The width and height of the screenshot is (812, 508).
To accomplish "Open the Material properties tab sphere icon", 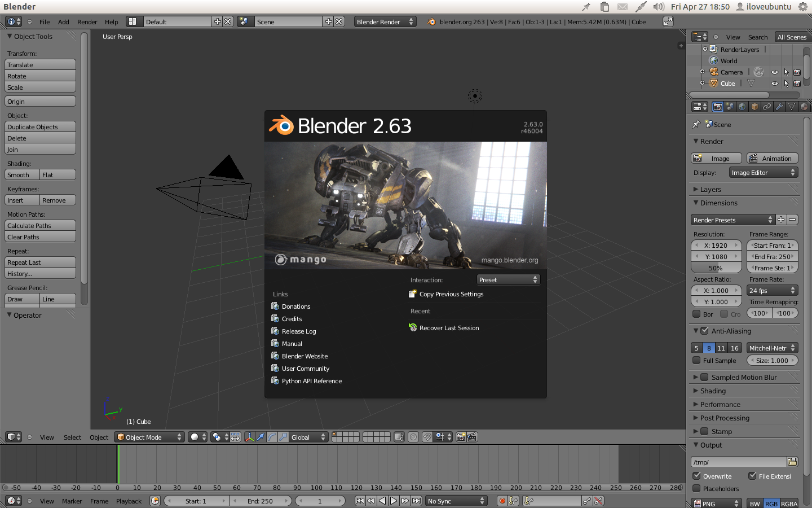I will (x=804, y=107).
